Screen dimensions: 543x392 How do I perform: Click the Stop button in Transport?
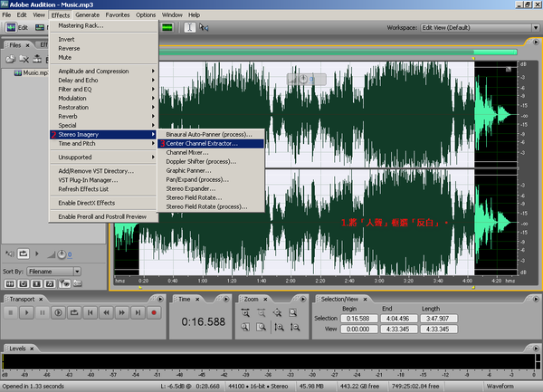[x=11, y=312]
